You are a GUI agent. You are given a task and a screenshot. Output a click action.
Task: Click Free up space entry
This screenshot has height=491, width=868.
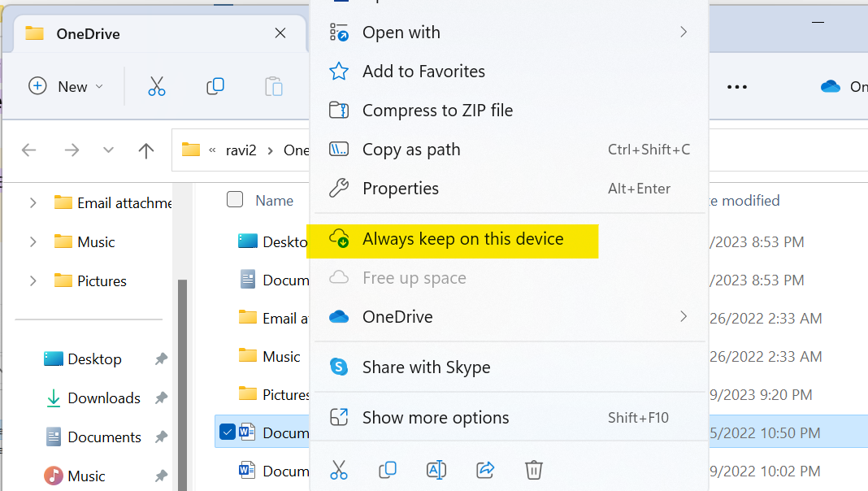point(510,278)
